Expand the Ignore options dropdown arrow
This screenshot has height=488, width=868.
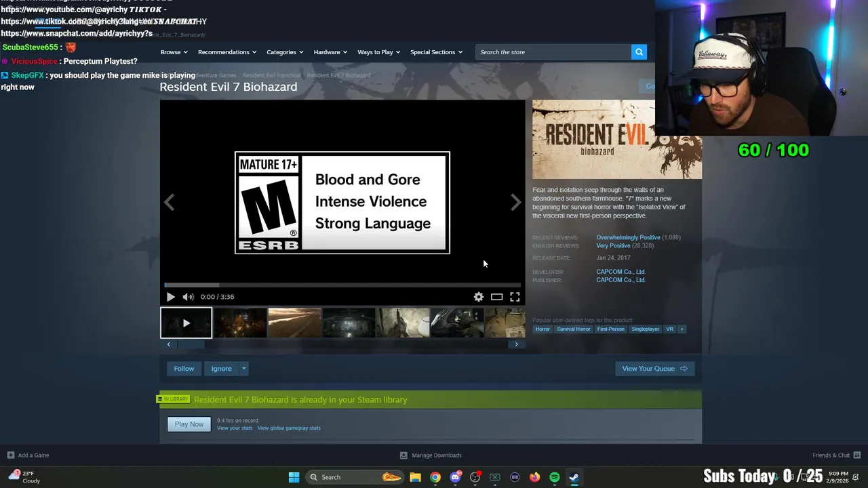[243, 369]
